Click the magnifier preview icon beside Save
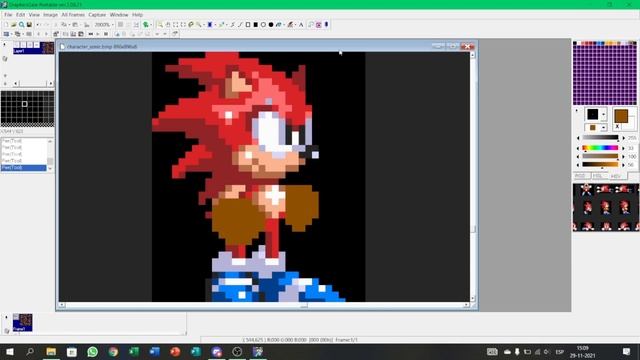 pyautogui.click(x=21, y=24)
